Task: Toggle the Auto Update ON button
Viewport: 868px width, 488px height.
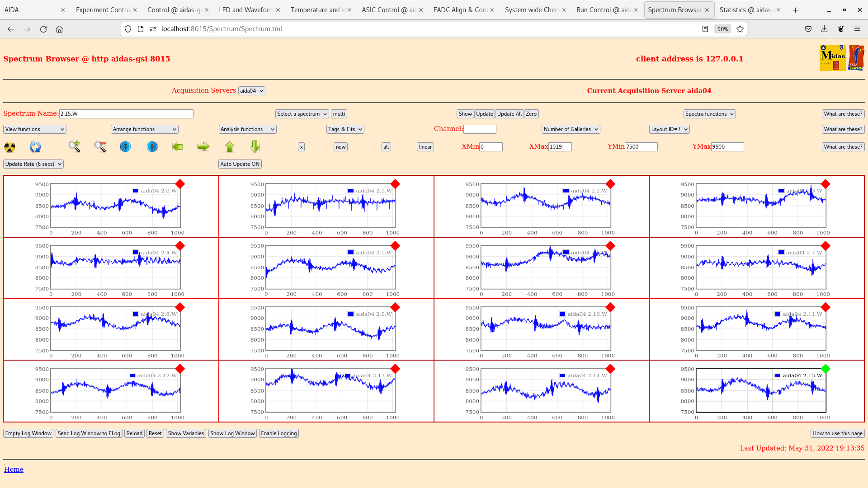Action: (x=240, y=164)
